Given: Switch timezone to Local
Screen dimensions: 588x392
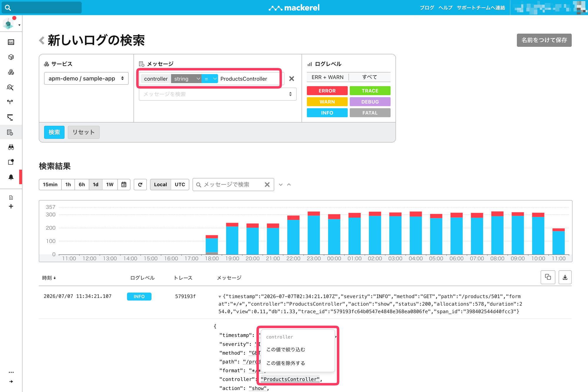Looking at the screenshot, I should point(161,184).
